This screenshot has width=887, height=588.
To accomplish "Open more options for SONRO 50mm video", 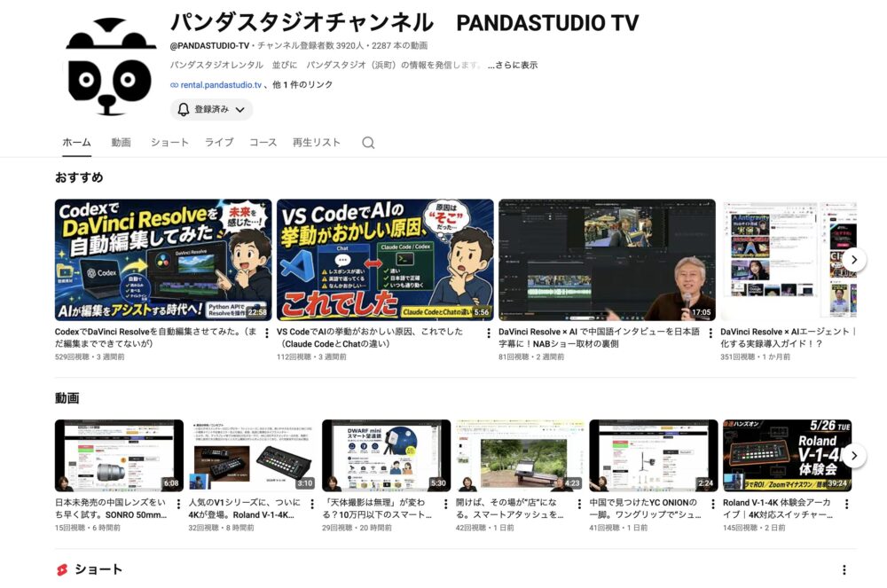I will tap(178, 504).
